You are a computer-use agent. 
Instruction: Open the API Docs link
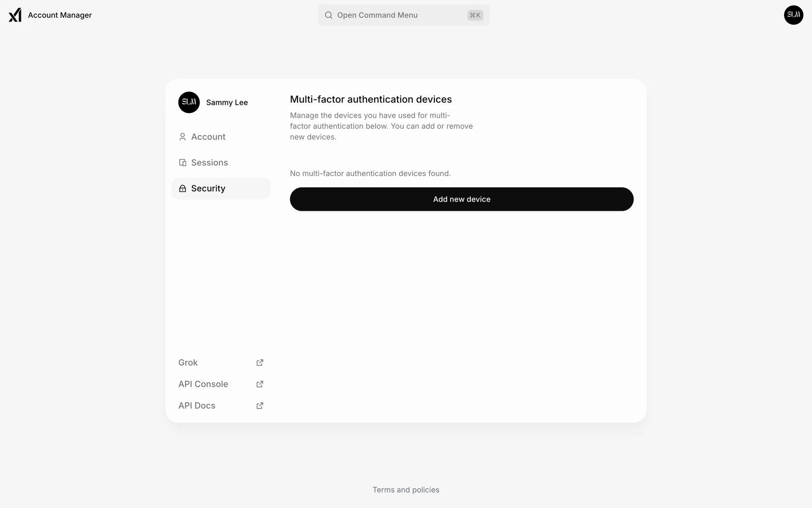click(197, 406)
